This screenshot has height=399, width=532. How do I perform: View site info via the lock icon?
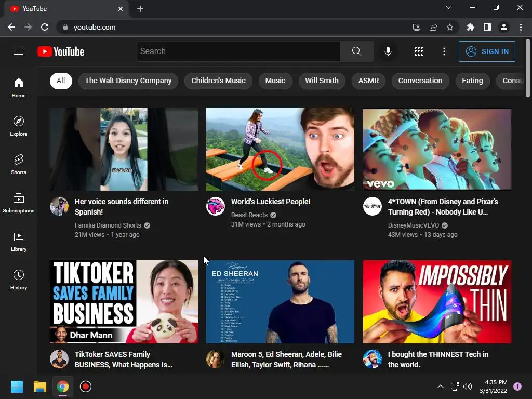pyautogui.click(x=65, y=27)
